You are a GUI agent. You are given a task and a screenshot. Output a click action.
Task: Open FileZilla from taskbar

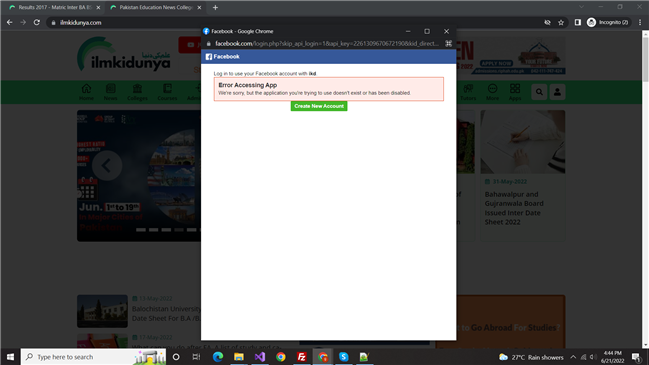(302, 357)
